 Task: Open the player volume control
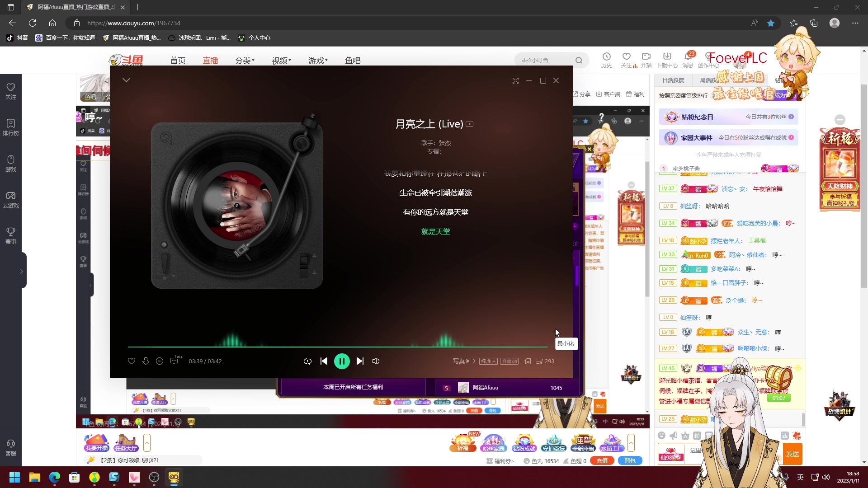pyautogui.click(x=376, y=361)
